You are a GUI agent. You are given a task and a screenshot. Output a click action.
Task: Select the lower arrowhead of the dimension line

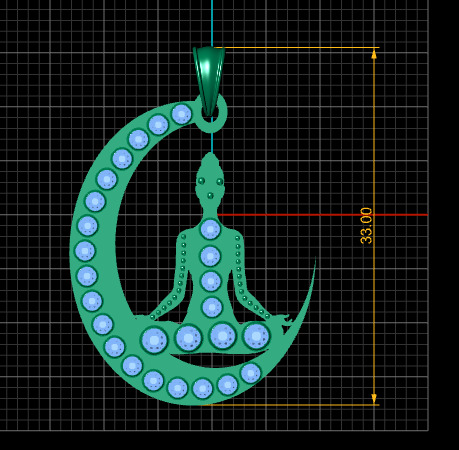[x=374, y=399]
